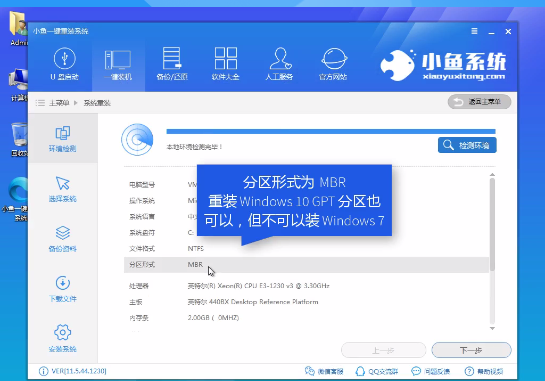This screenshot has width=545, height=381.
Task: Select the 下载文件 download icon step
Action: pyautogui.click(x=63, y=289)
